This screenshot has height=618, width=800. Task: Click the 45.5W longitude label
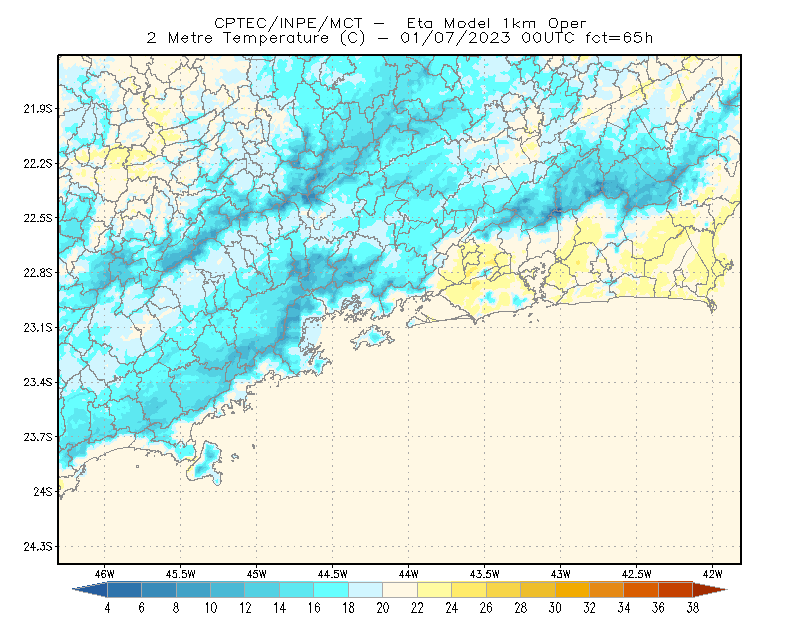pos(181,574)
